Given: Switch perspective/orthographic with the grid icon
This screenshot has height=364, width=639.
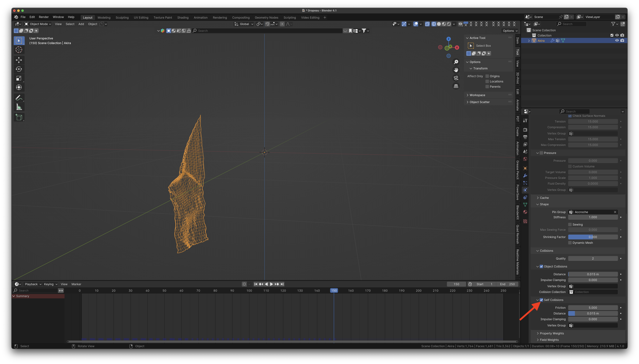Looking at the screenshot, I should [456, 86].
